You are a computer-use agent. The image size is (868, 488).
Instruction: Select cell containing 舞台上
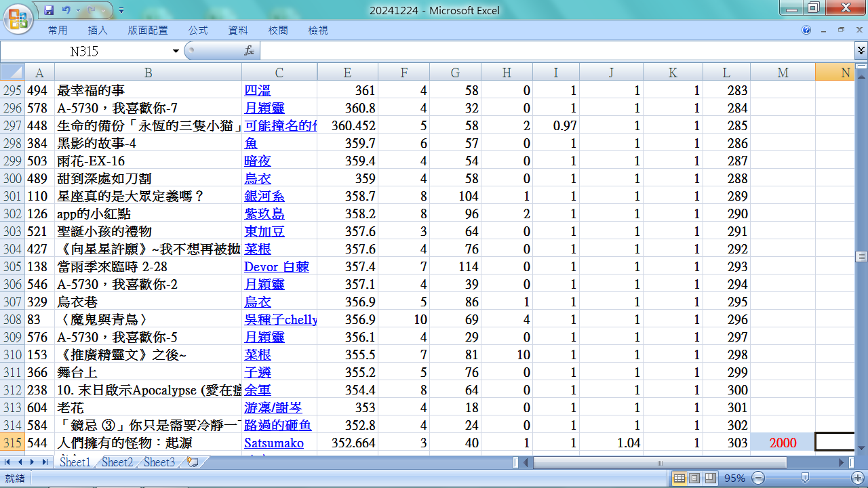coord(148,372)
